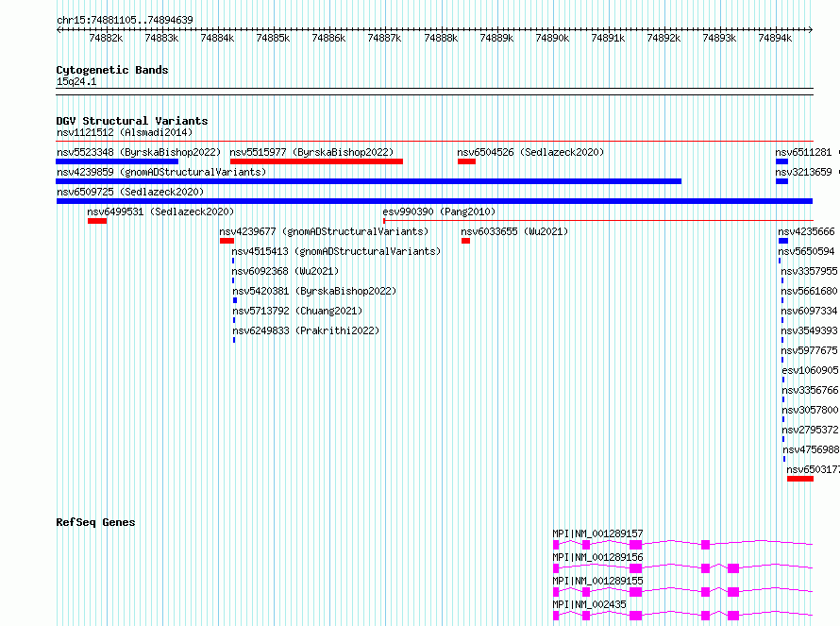Image resolution: width=840 pixels, height=626 pixels.
Task: Open variant nsv6249833 (Prakrithi2022) label
Action: coord(306,330)
